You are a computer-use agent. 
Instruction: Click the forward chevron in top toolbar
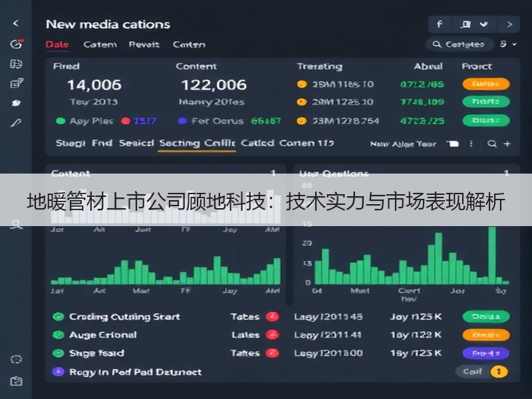click(509, 25)
